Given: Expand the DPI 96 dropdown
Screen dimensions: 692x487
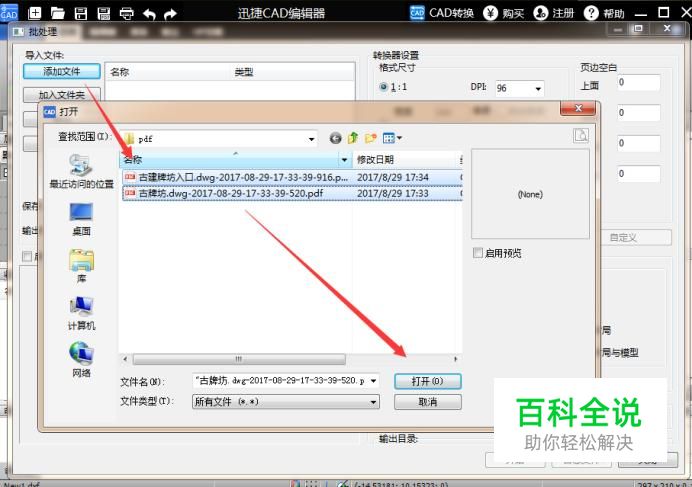Looking at the screenshot, I should click(538, 88).
